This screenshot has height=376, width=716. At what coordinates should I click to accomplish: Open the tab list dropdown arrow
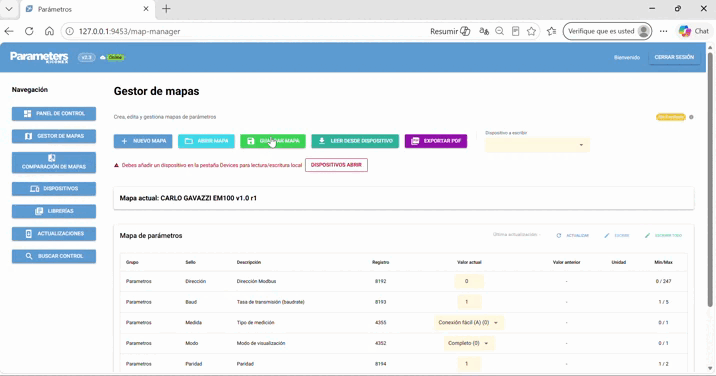[9, 9]
